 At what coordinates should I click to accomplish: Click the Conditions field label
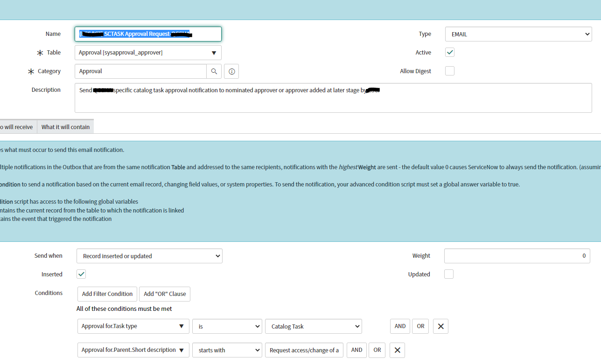tap(49, 293)
